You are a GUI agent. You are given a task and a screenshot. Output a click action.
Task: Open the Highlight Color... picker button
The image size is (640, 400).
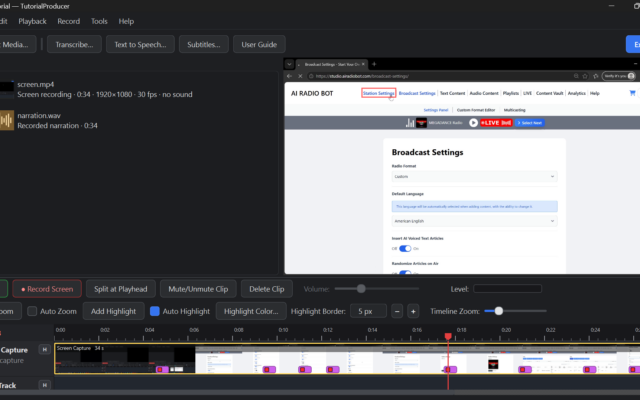251,311
